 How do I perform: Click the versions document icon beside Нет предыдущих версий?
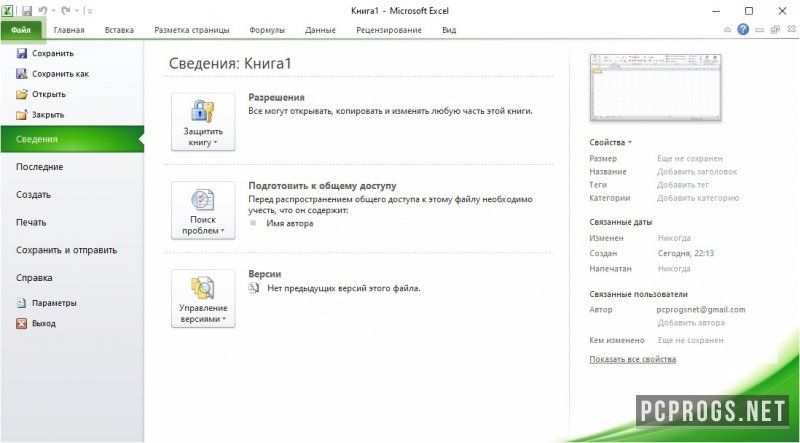pyautogui.click(x=254, y=288)
